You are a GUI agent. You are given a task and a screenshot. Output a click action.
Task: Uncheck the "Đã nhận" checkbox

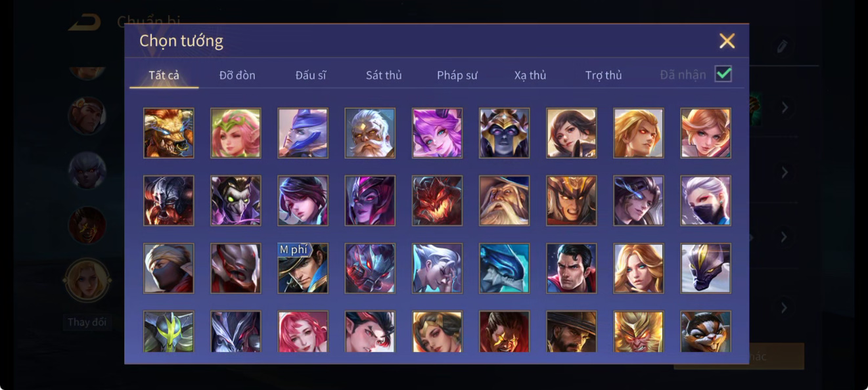click(723, 74)
